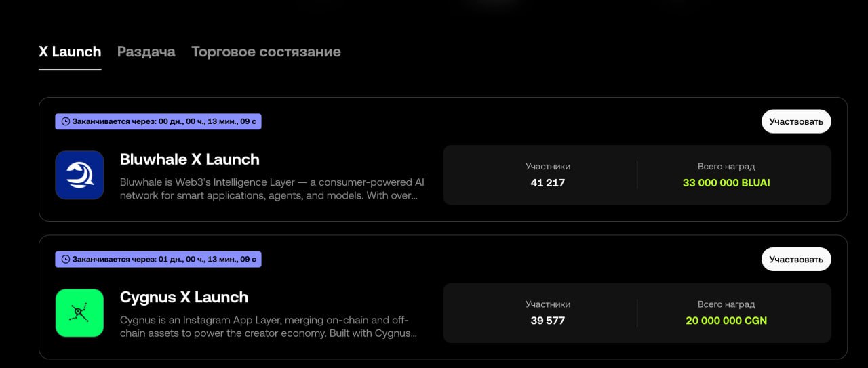This screenshot has height=368, width=868.
Task: Select the Торговое состязание tab
Action: click(266, 52)
